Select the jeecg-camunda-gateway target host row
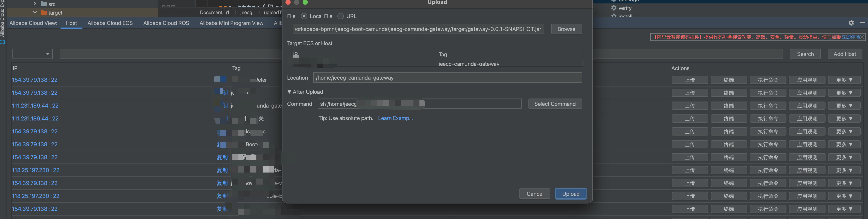Image resolution: width=868 pixels, height=219 pixels. point(437,63)
